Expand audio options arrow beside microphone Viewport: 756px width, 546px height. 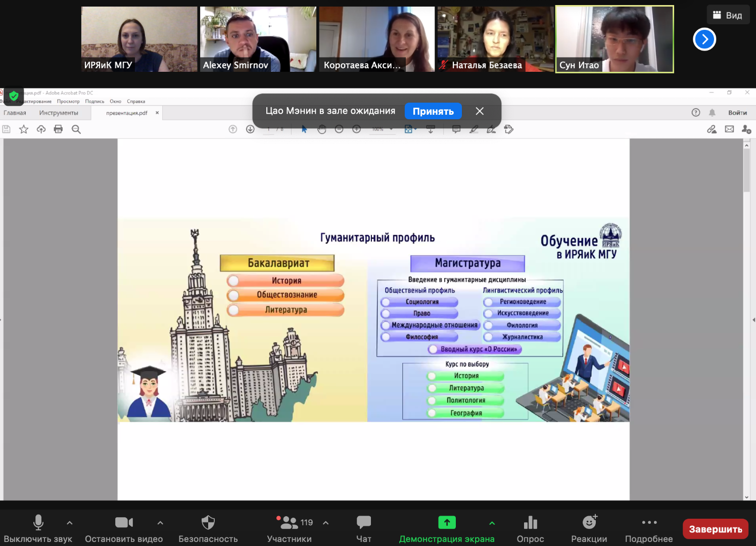click(x=70, y=523)
